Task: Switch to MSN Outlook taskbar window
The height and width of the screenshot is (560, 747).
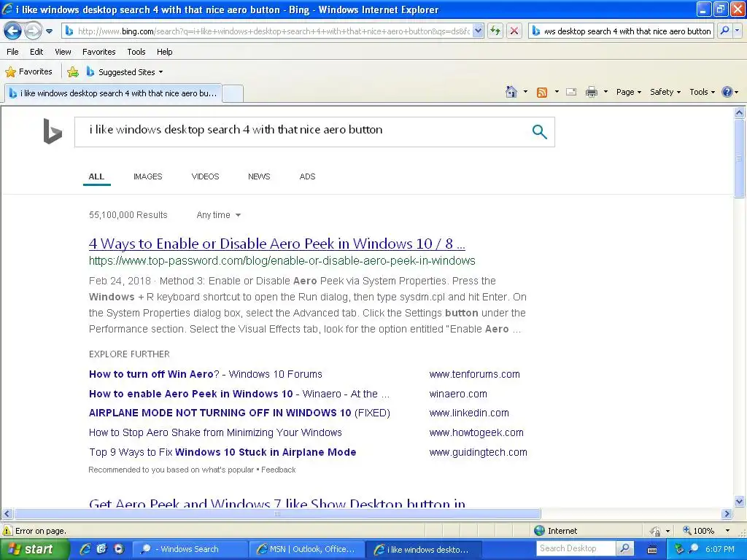Action: [307, 549]
